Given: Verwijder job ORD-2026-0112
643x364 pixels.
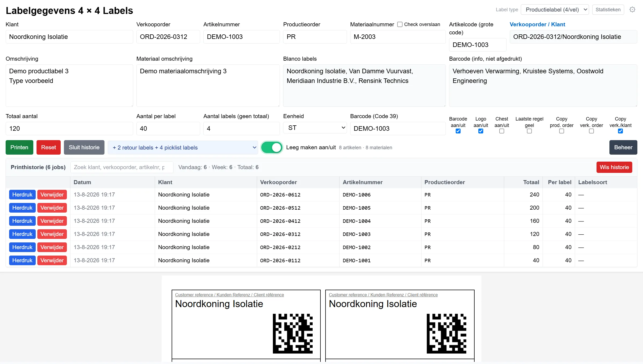Looking at the screenshot, I should [52, 260].
